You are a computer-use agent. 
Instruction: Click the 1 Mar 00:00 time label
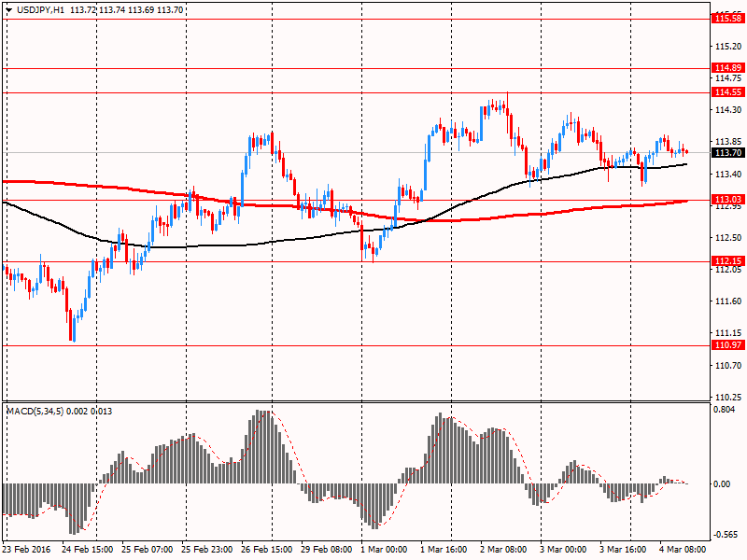(384, 550)
